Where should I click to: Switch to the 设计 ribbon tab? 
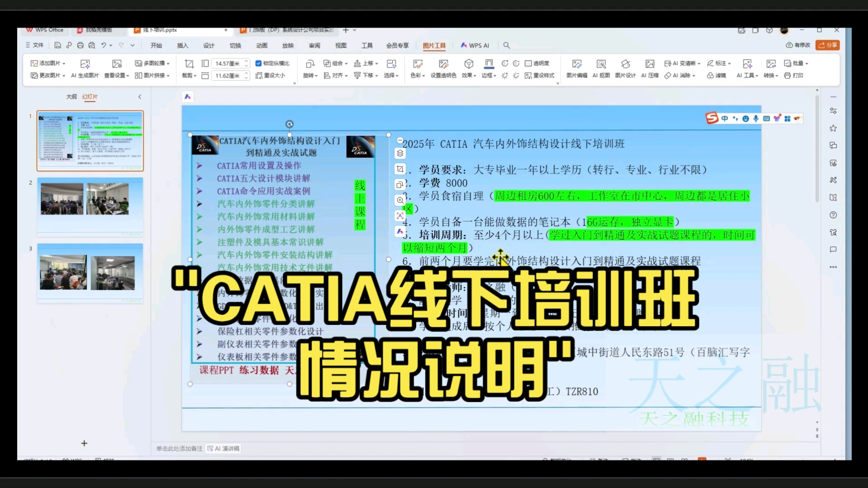click(209, 45)
